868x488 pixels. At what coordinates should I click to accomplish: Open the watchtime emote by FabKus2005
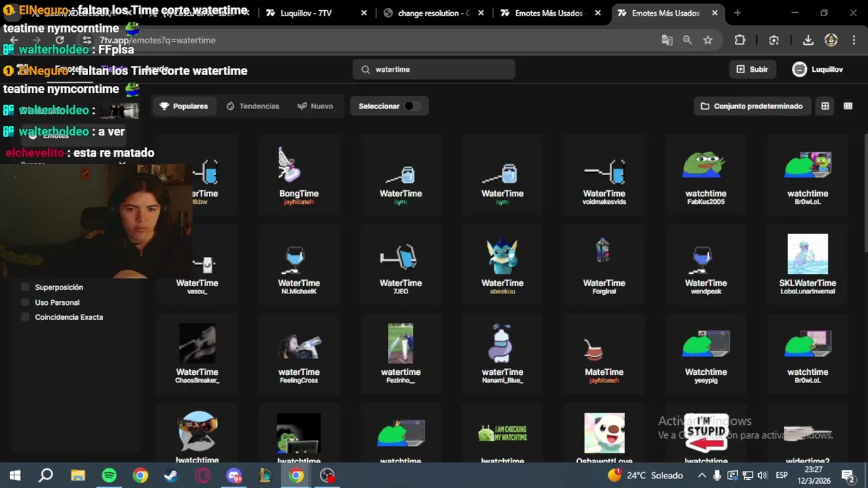(x=706, y=175)
